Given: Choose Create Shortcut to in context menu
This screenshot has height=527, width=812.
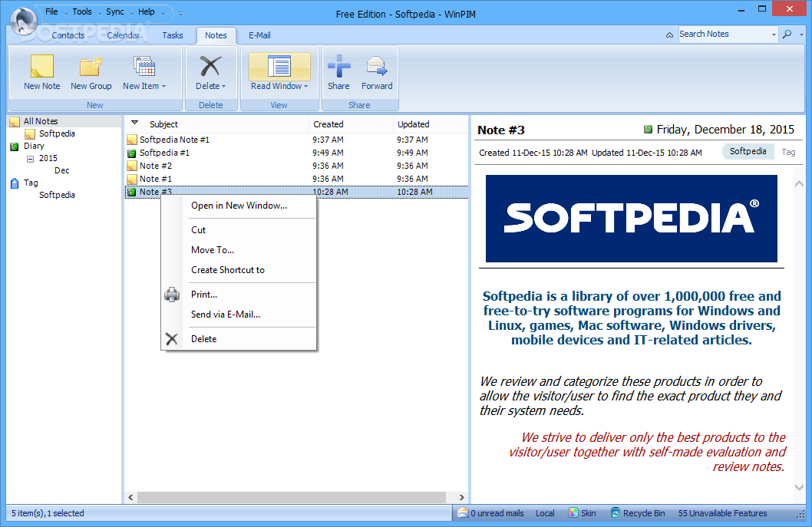Looking at the screenshot, I should pyautogui.click(x=239, y=270).
